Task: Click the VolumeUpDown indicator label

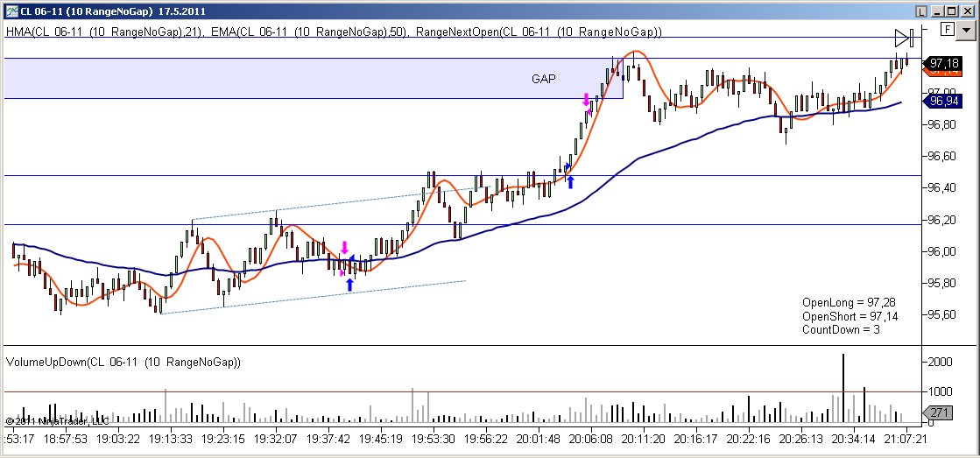Action: pyautogui.click(x=123, y=362)
